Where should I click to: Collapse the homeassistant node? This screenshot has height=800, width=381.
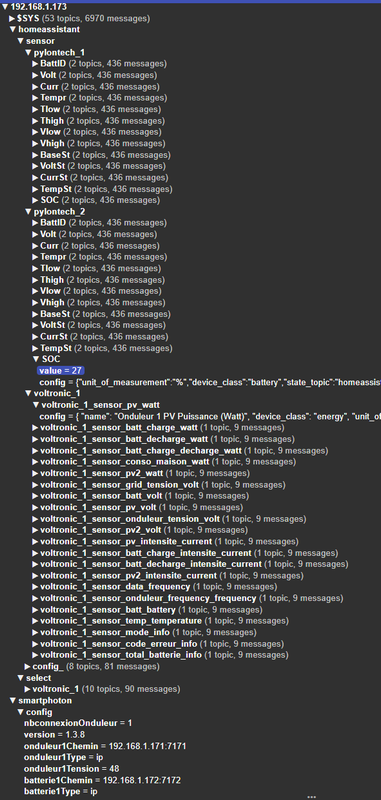click(13, 30)
